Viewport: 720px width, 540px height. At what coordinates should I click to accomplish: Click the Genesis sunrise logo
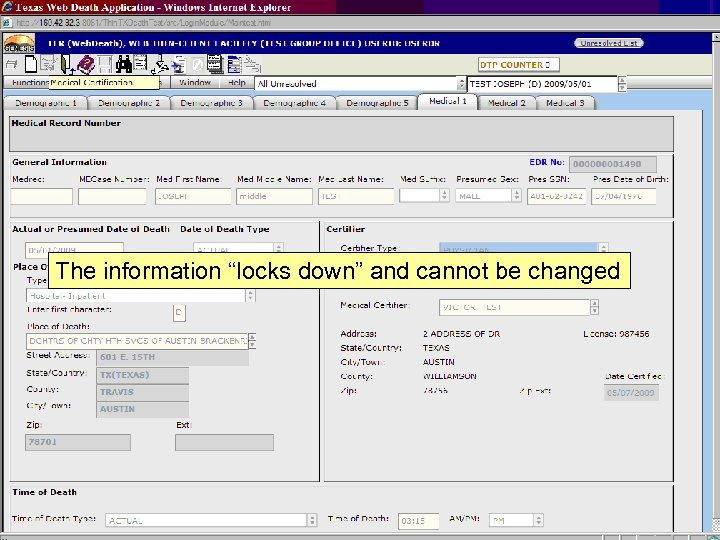coord(19,44)
